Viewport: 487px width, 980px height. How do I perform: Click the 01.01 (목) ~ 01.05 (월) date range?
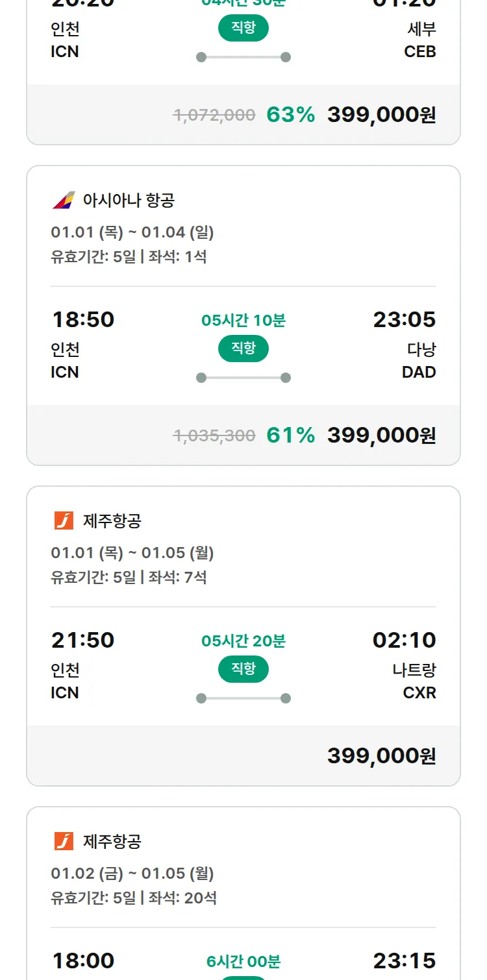[x=132, y=552]
